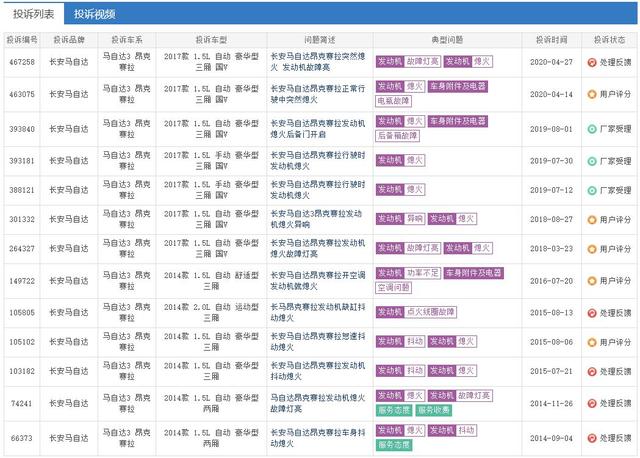Open complaint number 66373
Image resolution: width=640 pixels, height=458 pixels.
pos(21,438)
